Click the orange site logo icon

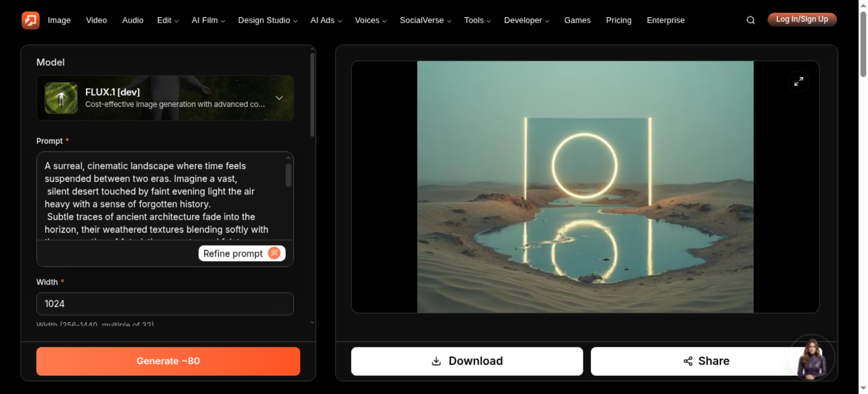click(x=30, y=20)
